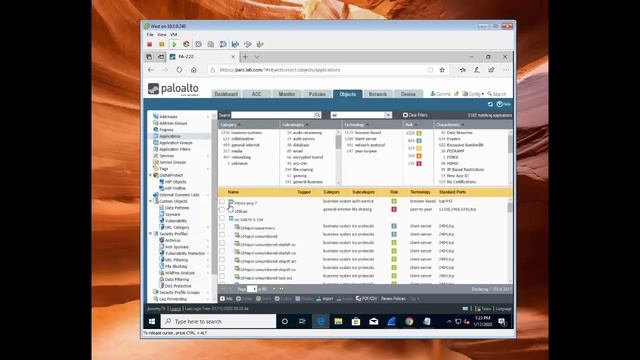Click the Edge add-notes pen icon
Viewport: 640px width, 360px height.
pyautogui.click(x=477, y=70)
